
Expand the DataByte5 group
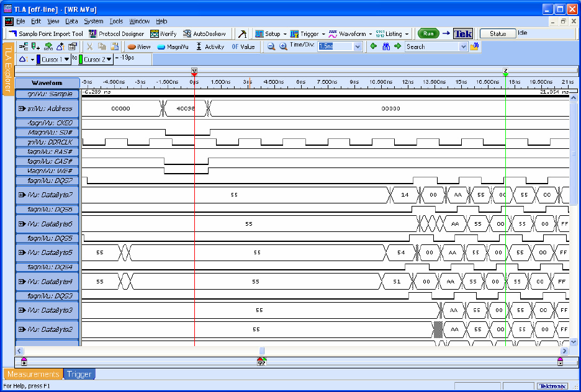22,253
